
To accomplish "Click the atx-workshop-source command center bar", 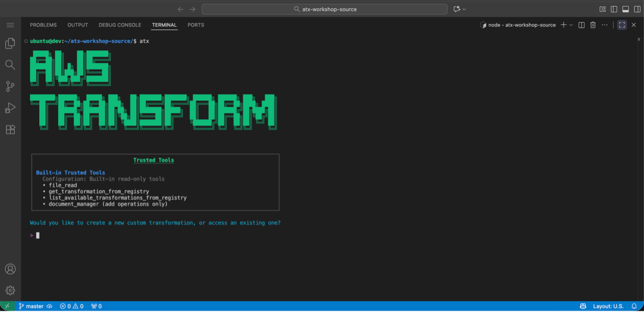I will click(324, 9).
